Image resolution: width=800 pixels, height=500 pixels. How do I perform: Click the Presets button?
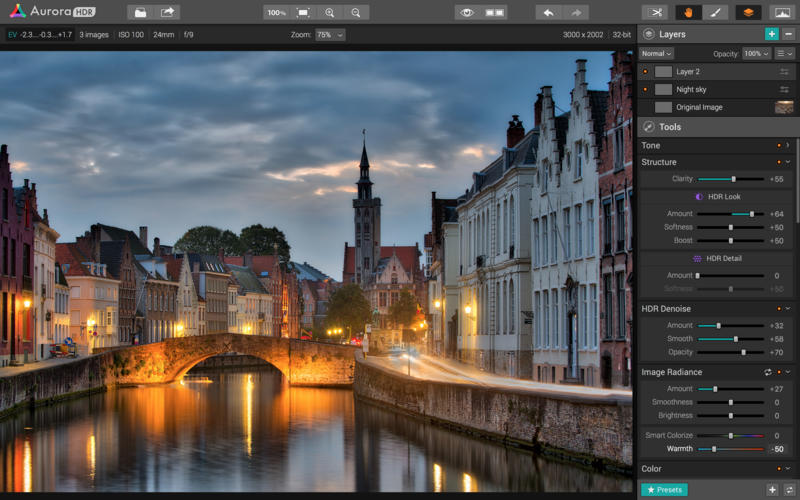coord(664,490)
